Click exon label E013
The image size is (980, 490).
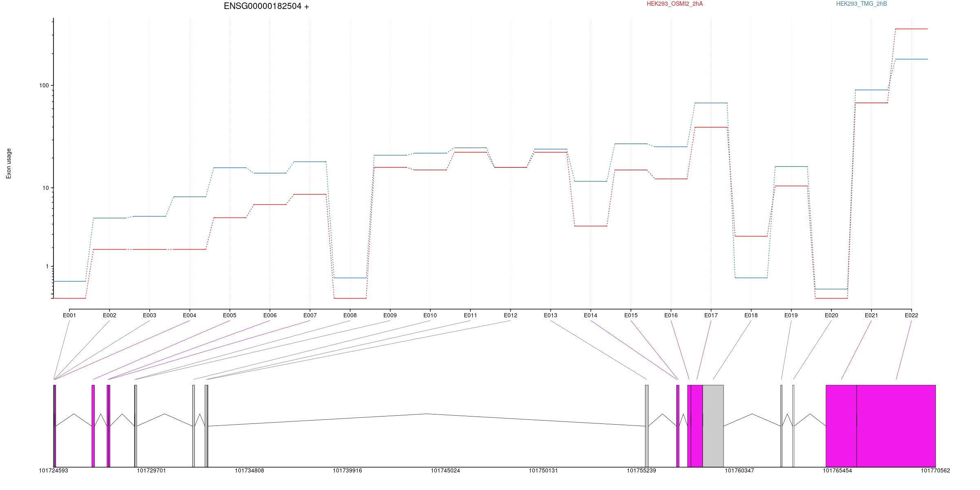click(550, 315)
